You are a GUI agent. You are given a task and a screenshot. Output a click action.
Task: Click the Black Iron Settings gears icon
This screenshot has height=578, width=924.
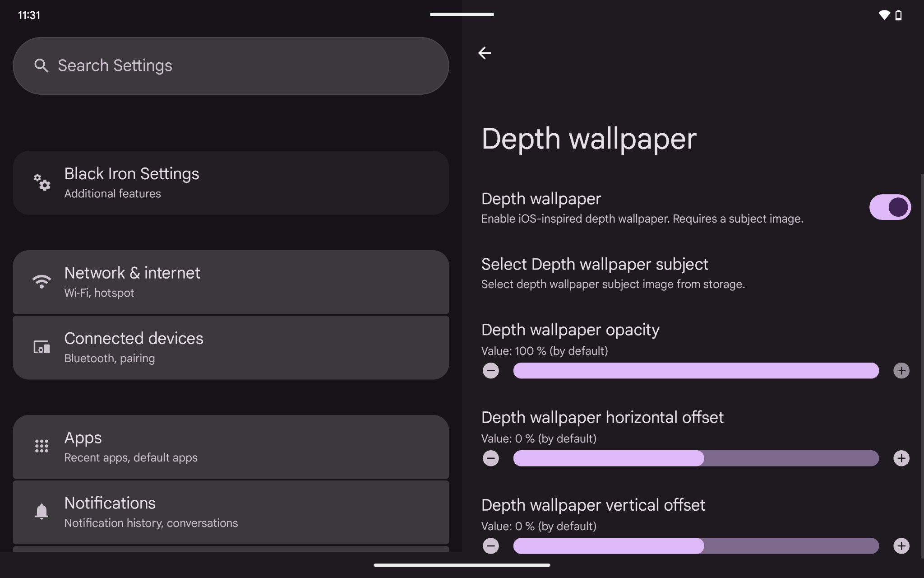(x=42, y=182)
